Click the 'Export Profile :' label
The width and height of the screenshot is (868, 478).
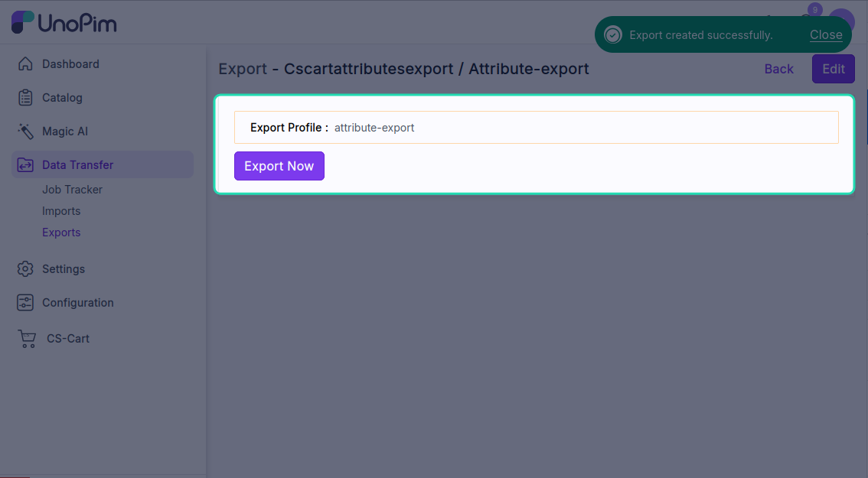[x=289, y=127]
